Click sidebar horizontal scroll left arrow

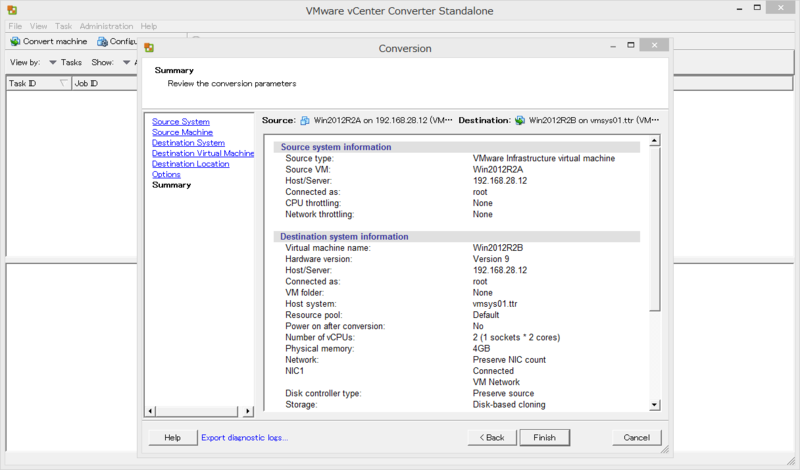tap(150, 411)
